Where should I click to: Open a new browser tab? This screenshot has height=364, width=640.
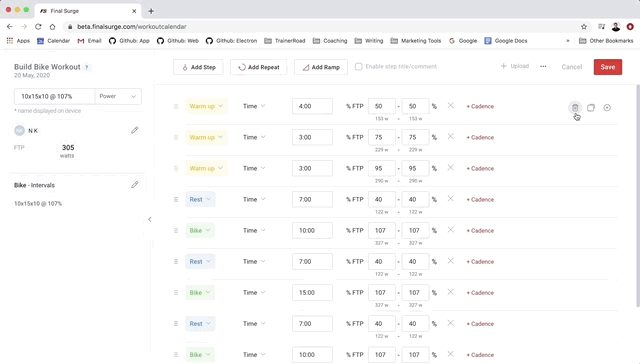[151, 11]
